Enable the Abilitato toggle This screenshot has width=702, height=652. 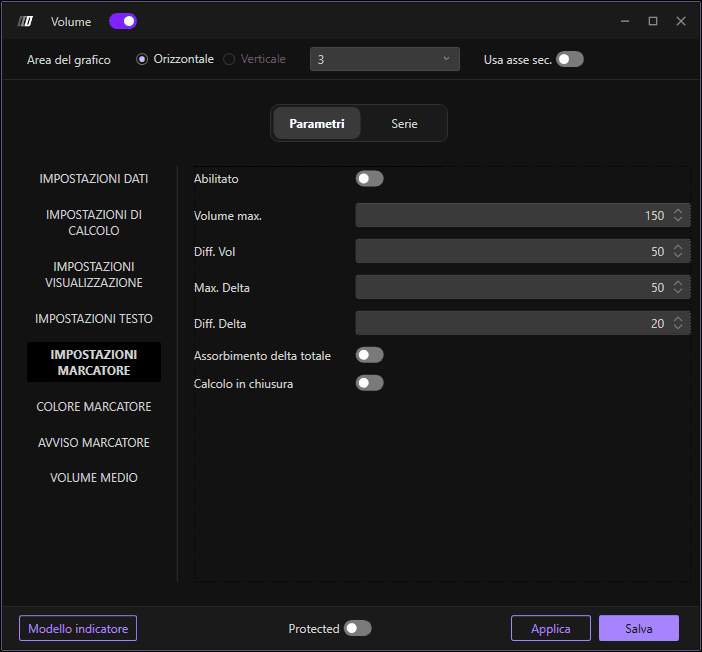[369, 179]
